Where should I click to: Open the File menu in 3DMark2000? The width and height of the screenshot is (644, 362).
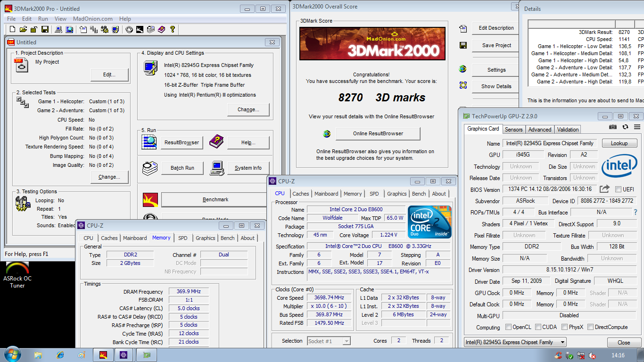click(x=11, y=19)
